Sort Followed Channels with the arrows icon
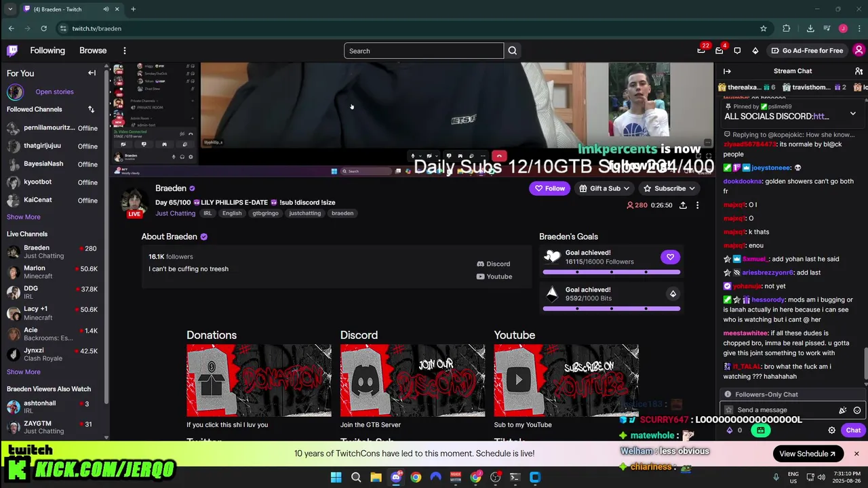Screen dimensions: 868x488 coord(91,109)
